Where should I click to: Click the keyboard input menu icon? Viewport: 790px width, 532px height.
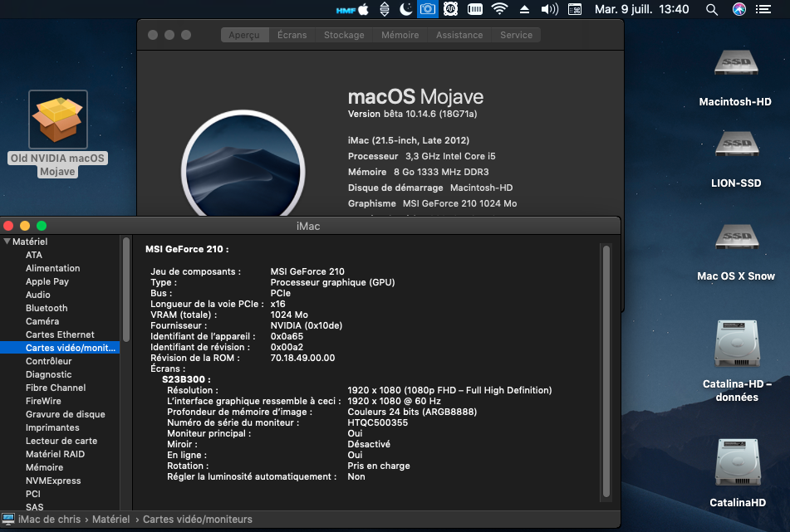(x=575, y=9)
